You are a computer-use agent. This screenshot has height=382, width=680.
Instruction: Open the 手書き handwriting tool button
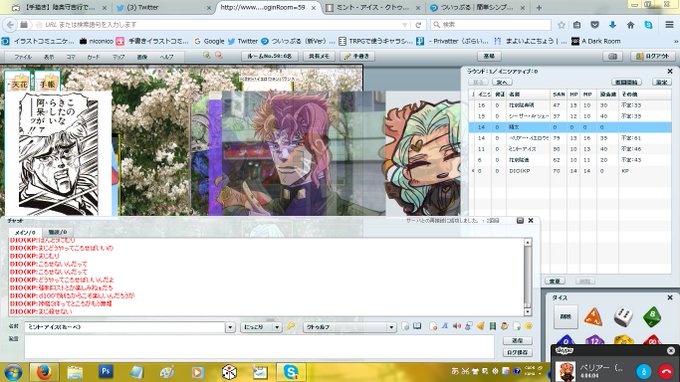[x=357, y=56]
